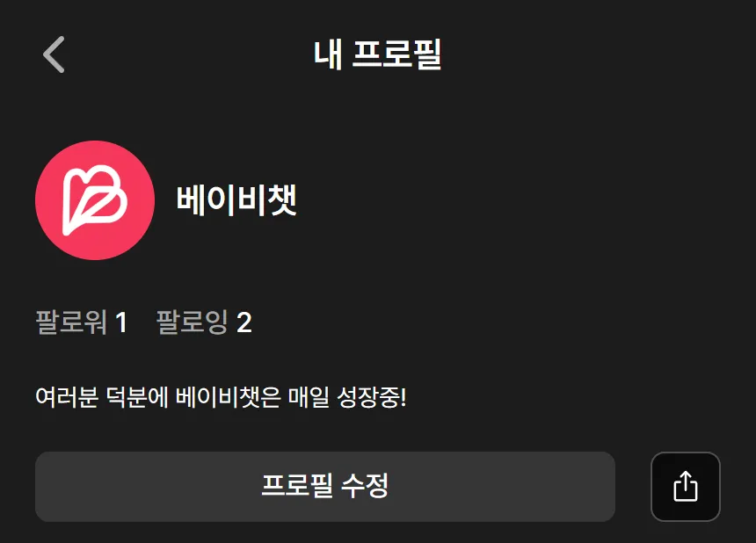Select the 프로필 수정 button

tap(325, 487)
